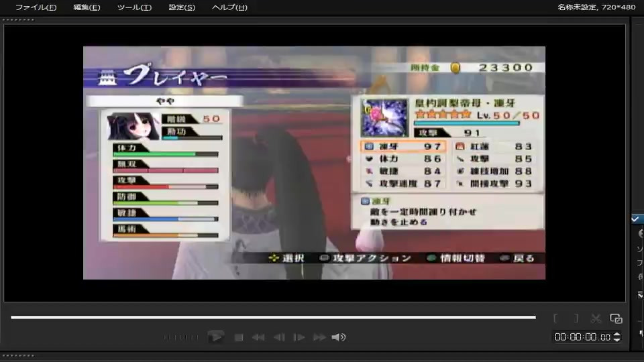This screenshot has height=362, width=644.
Task: Open the ファイル(F) menu
Action: 36,7
